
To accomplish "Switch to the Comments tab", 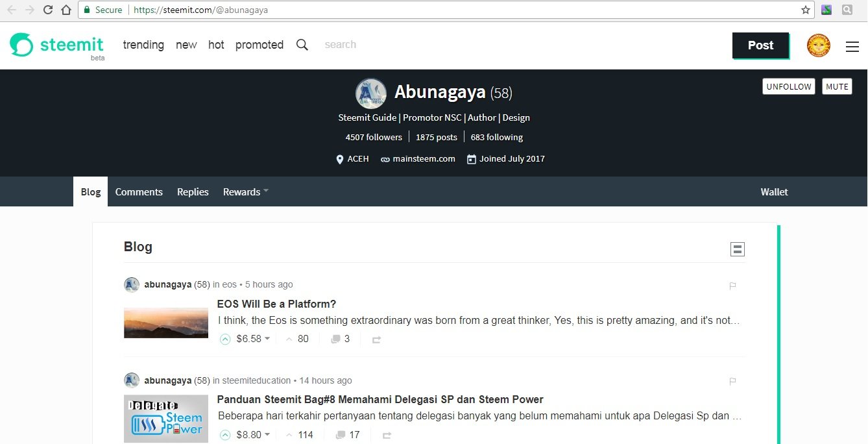I will (139, 192).
